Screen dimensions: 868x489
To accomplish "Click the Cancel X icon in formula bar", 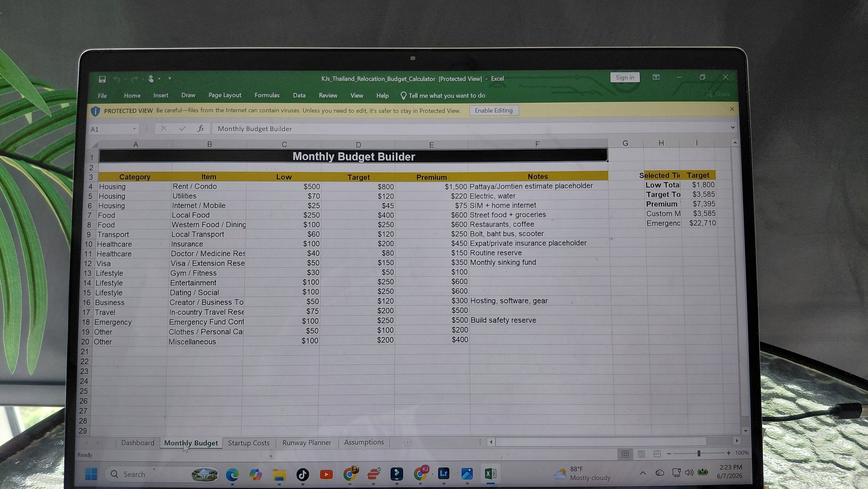I will coord(164,129).
